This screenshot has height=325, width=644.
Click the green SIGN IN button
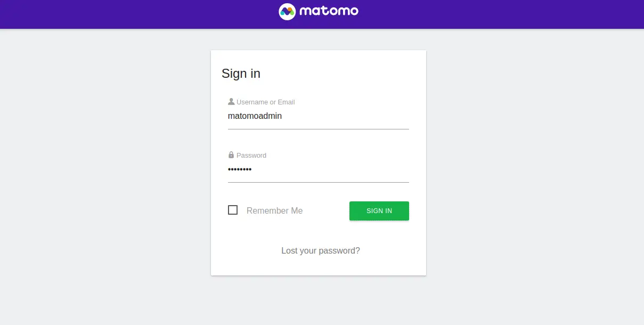click(379, 210)
